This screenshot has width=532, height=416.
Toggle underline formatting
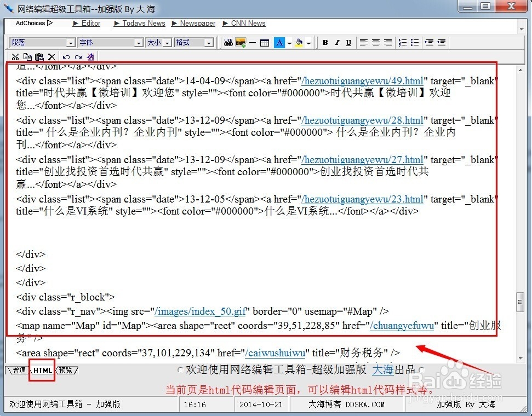pyautogui.click(x=348, y=42)
